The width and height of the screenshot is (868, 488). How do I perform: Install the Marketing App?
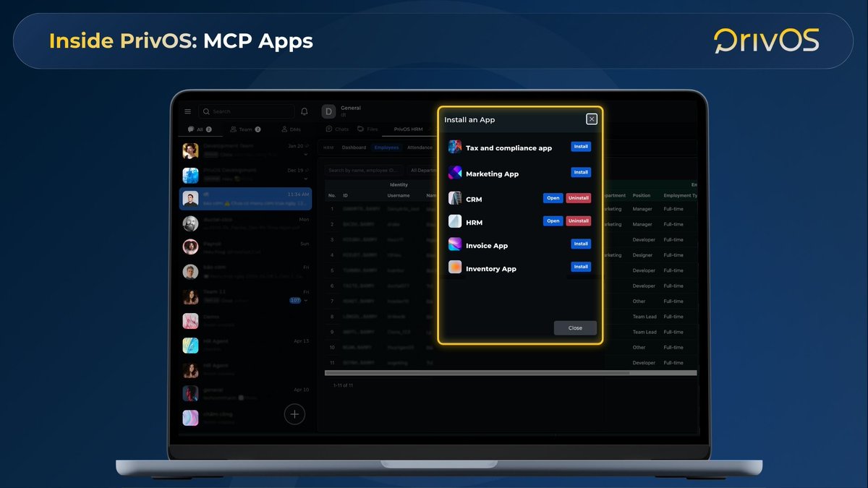581,173
